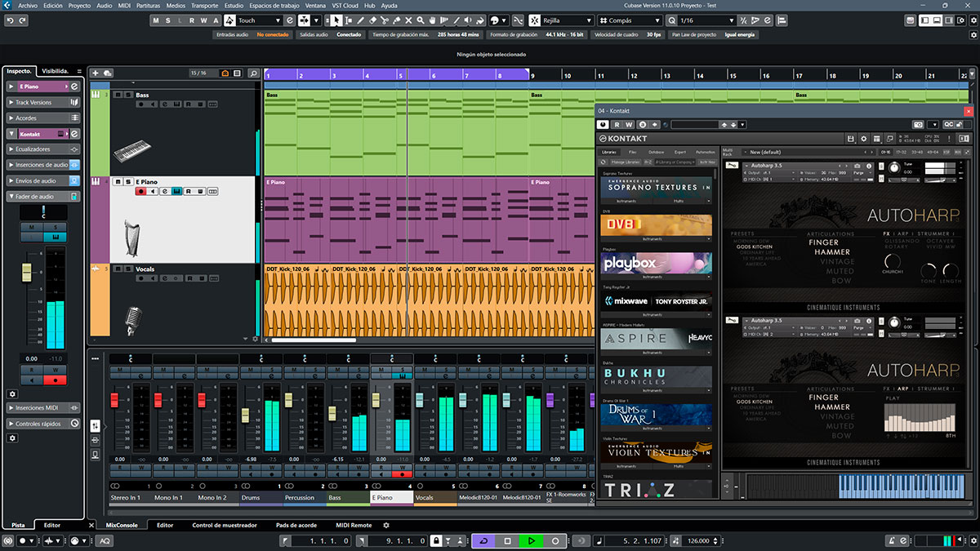Toggle Kontakt plugin power bypass button
The width and height of the screenshot is (980, 551).
(x=604, y=125)
